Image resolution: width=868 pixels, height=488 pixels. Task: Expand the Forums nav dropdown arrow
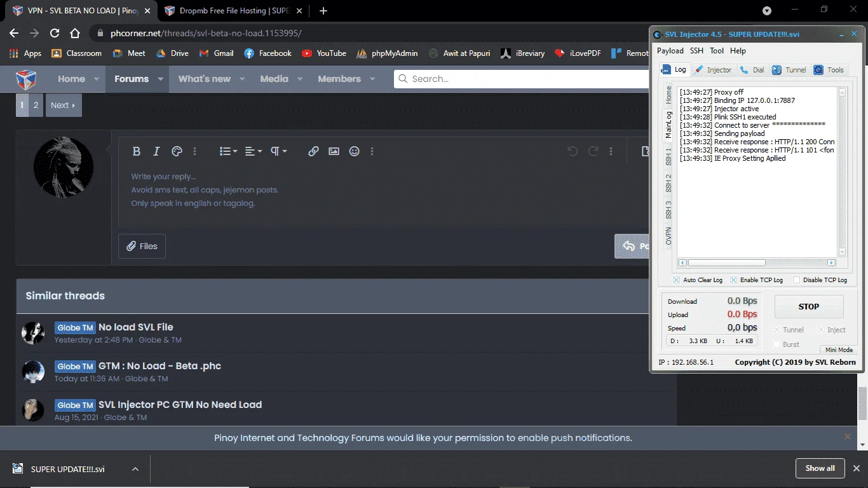160,79
